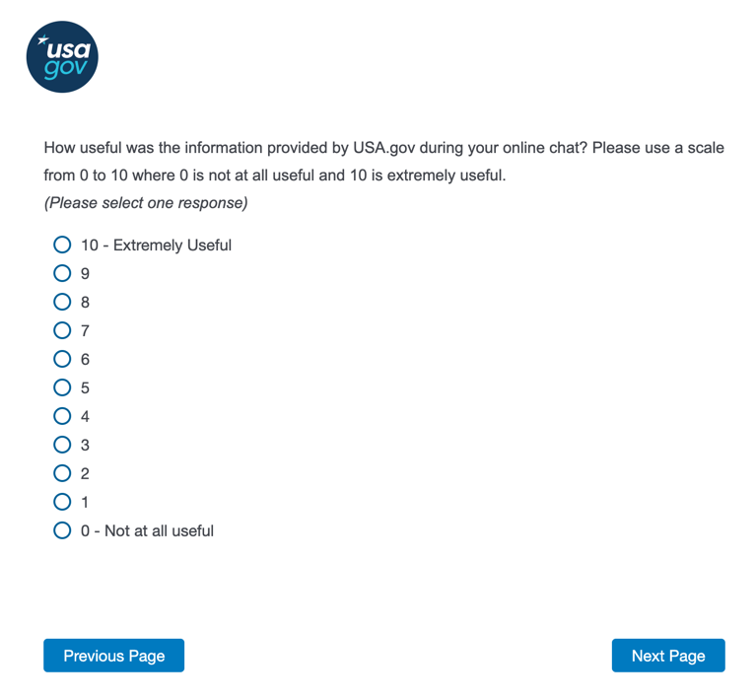Proceed with the Next Page button
Image resolution: width=756 pixels, height=700 pixels.
point(668,656)
